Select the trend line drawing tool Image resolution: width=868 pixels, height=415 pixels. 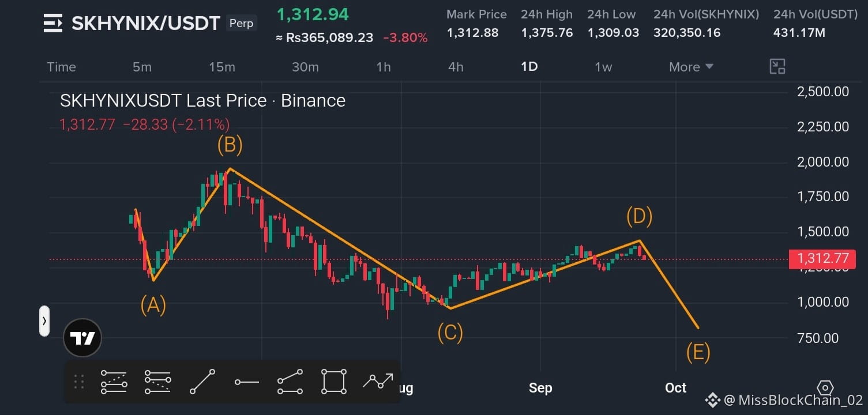click(x=202, y=382)
